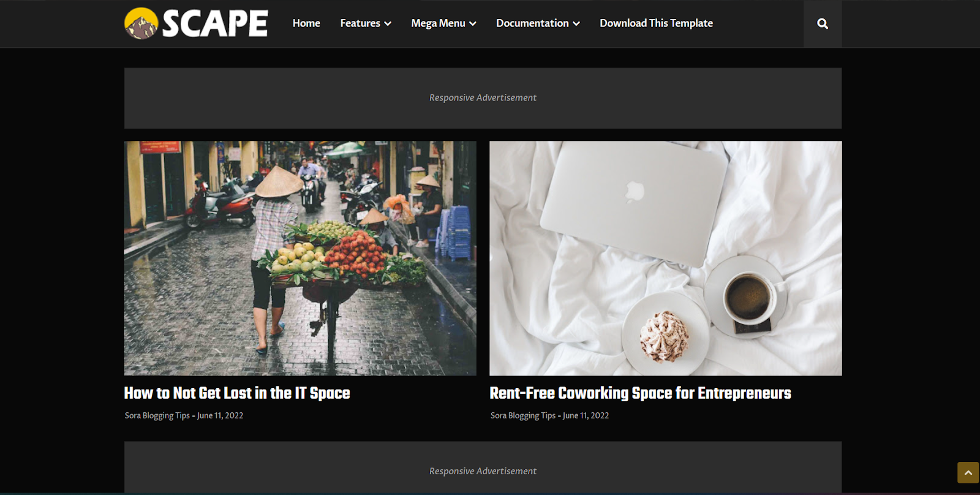Expand the Documentation dropdown chevron

[576, 24]
